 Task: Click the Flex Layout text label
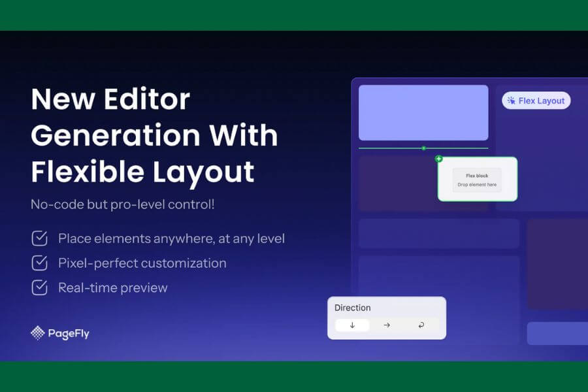tap(542, 101)
